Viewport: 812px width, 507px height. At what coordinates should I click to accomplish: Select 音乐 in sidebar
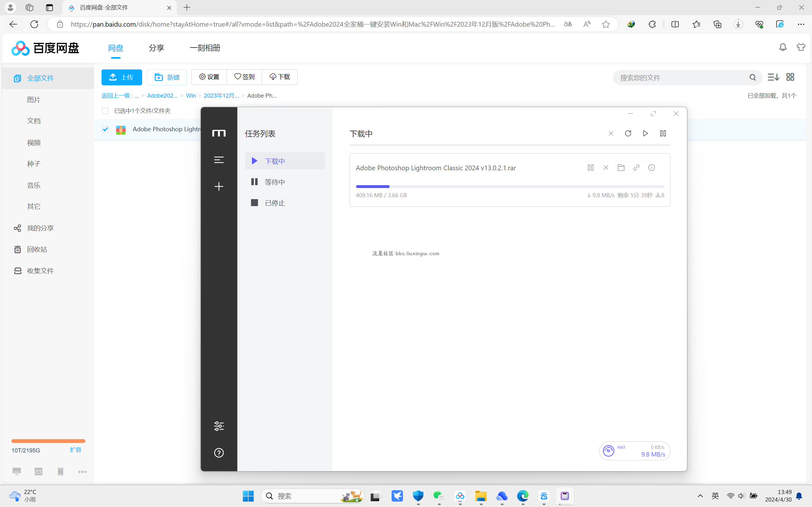coord(34,185)
